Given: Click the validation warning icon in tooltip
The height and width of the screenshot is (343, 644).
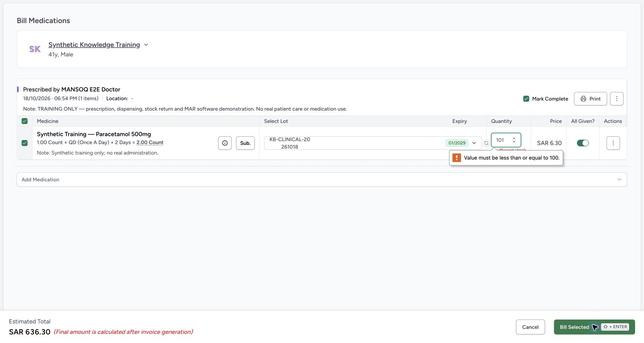Looking at the screenshot, I should [x=457, y=158].
